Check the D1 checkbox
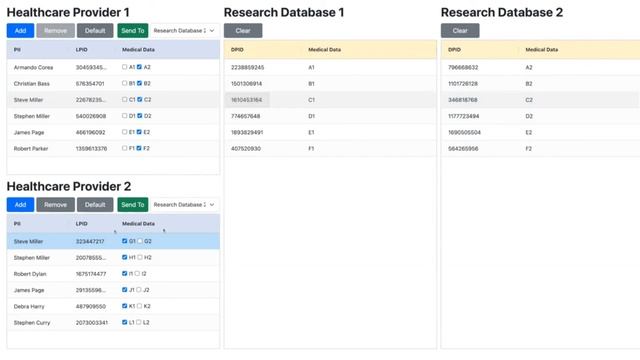640x360 pixels. click(124, 116)
